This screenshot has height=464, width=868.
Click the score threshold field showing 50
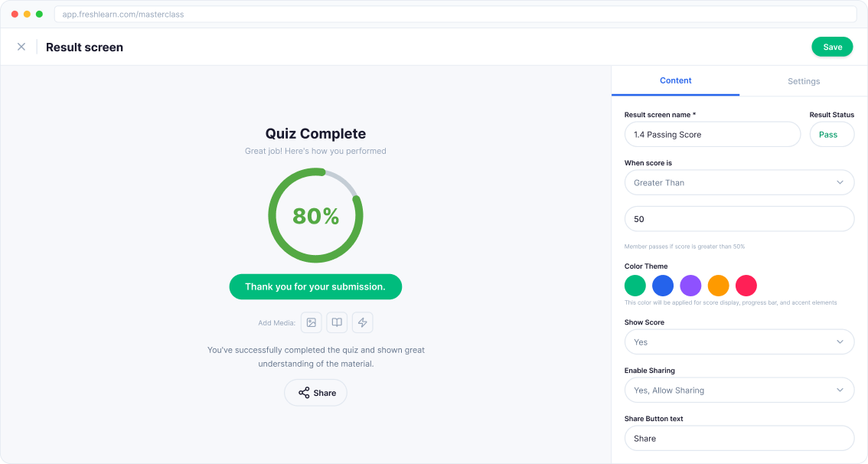tap(739, 218)
